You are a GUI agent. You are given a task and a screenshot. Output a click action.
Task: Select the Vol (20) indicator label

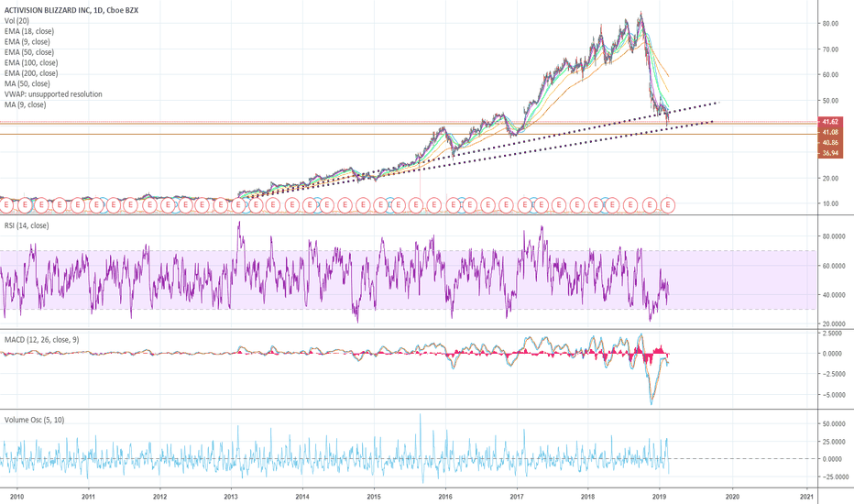tap(16, 21)
